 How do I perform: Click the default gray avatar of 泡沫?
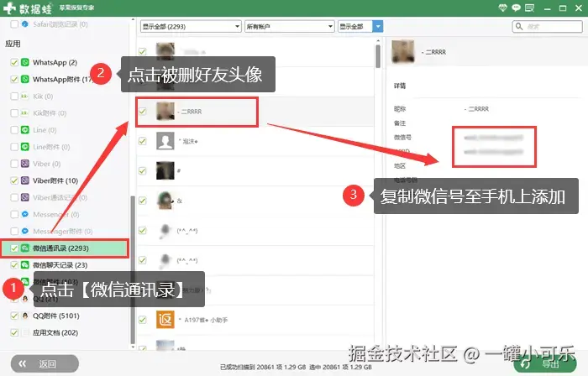pos(165,141)
